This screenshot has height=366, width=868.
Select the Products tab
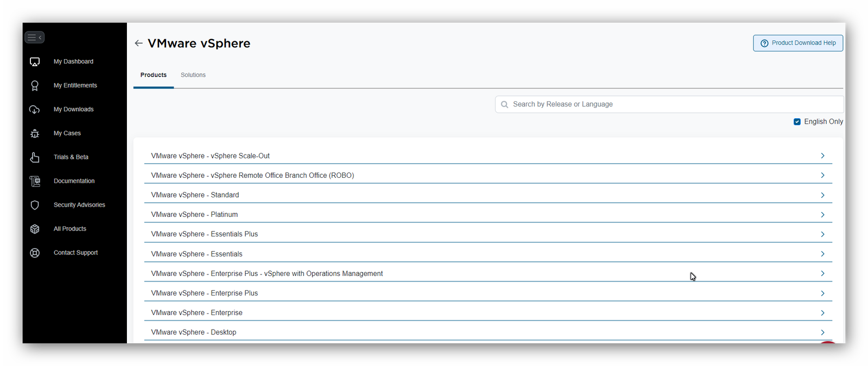154,75
